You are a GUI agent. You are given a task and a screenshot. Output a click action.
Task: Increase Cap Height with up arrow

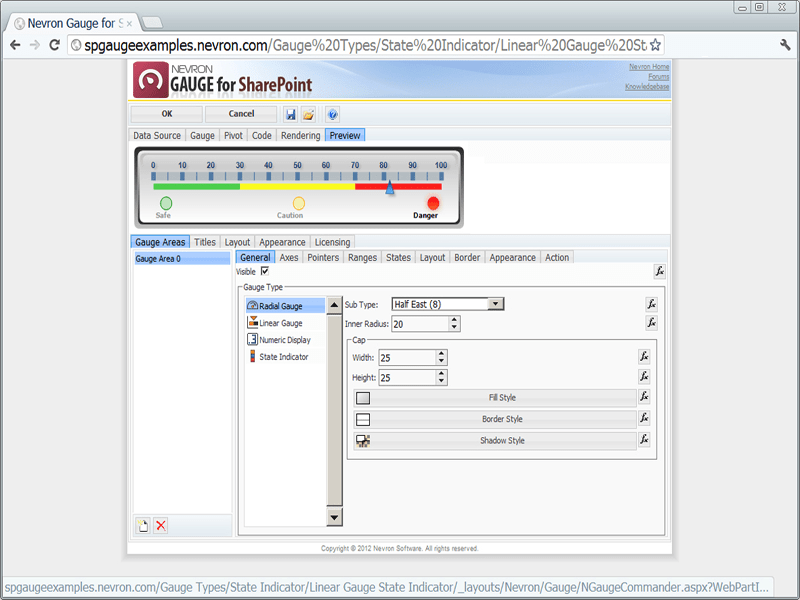click(x=441, y=374)
